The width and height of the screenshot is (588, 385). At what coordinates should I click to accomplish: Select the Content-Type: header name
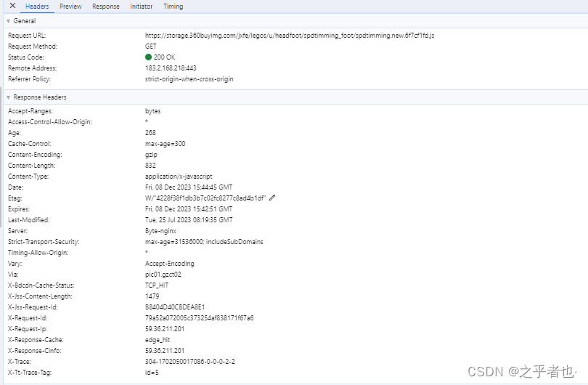point(28,177)
